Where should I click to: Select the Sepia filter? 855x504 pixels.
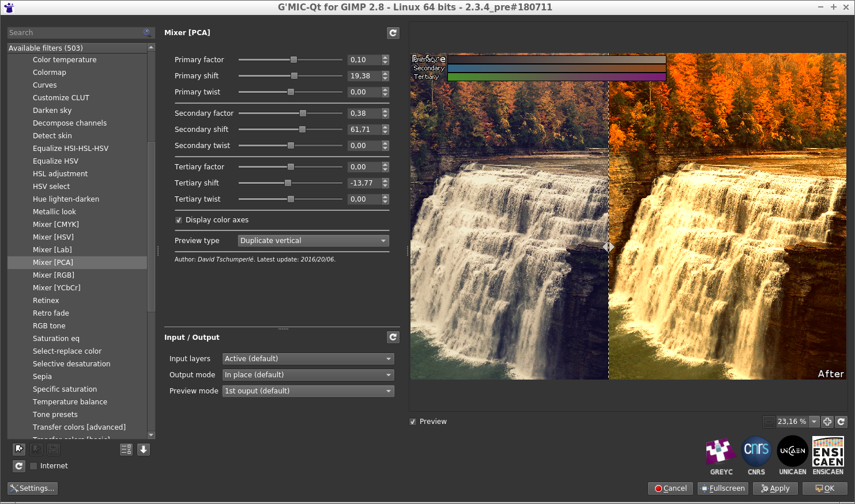[42, 376]
